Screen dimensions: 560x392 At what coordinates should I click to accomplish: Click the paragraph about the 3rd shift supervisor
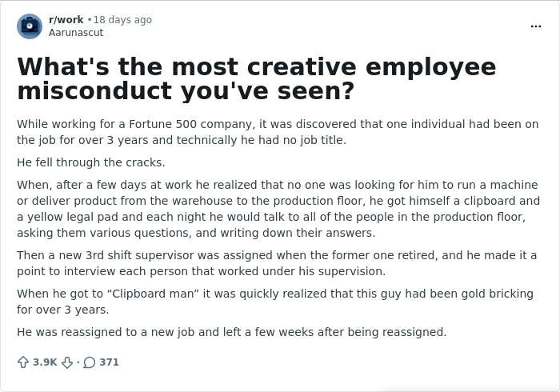277,263
